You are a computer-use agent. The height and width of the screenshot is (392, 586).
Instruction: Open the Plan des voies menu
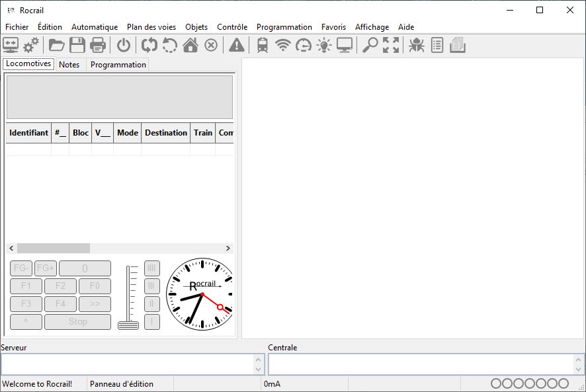point(151,27)
